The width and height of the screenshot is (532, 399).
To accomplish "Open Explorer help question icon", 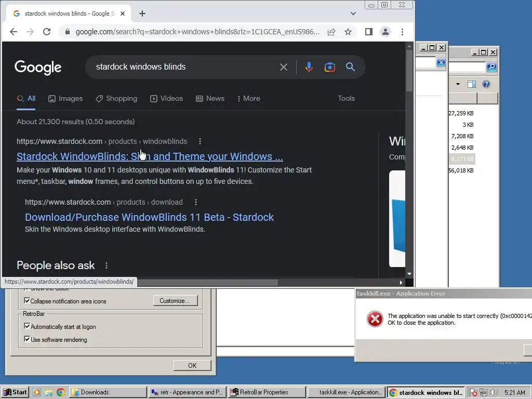I will point(486,84).
